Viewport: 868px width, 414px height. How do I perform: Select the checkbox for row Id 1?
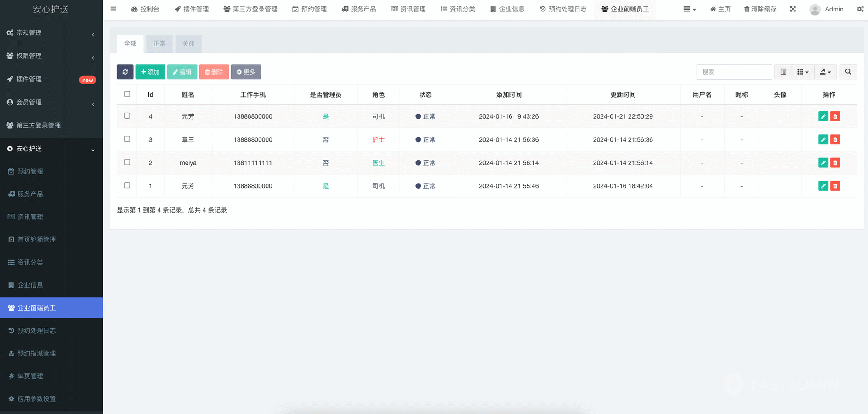(x=127, y=185)
